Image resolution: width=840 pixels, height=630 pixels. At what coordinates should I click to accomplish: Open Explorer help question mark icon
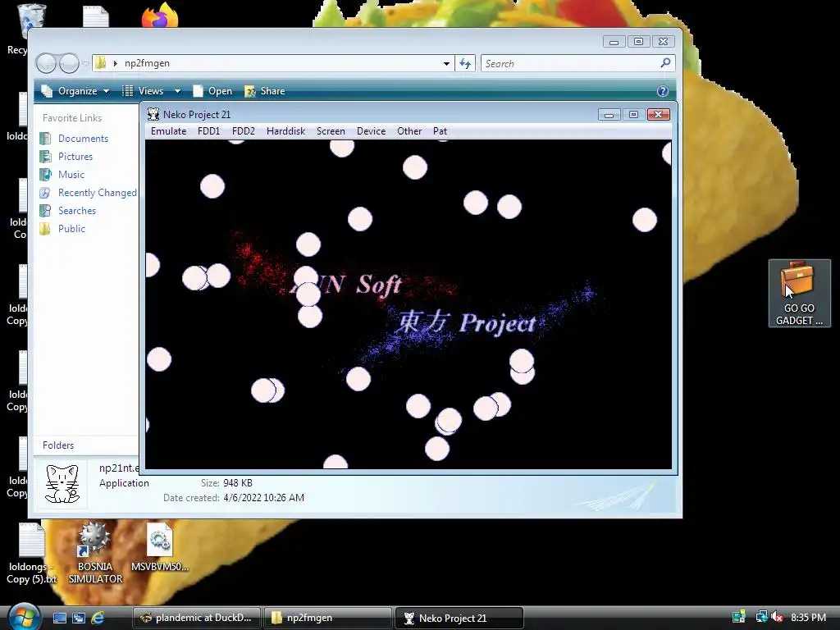pyautogui.click(x=663, y=91)
